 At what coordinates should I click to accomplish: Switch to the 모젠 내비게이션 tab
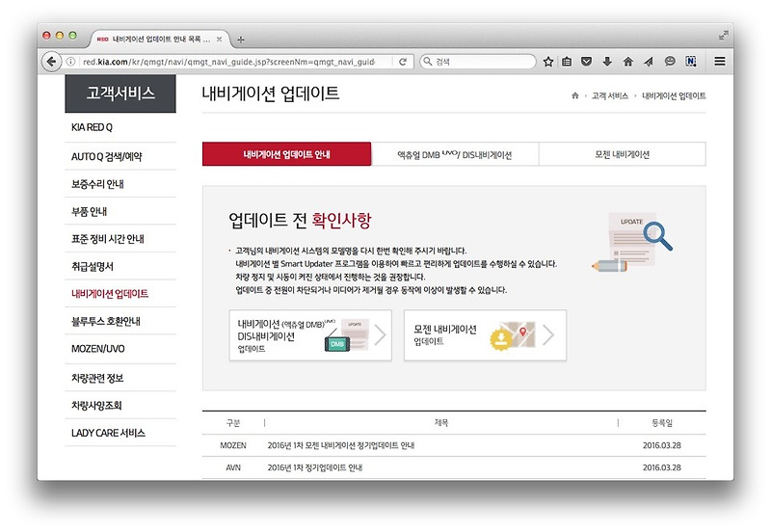[x=623, y=154]
